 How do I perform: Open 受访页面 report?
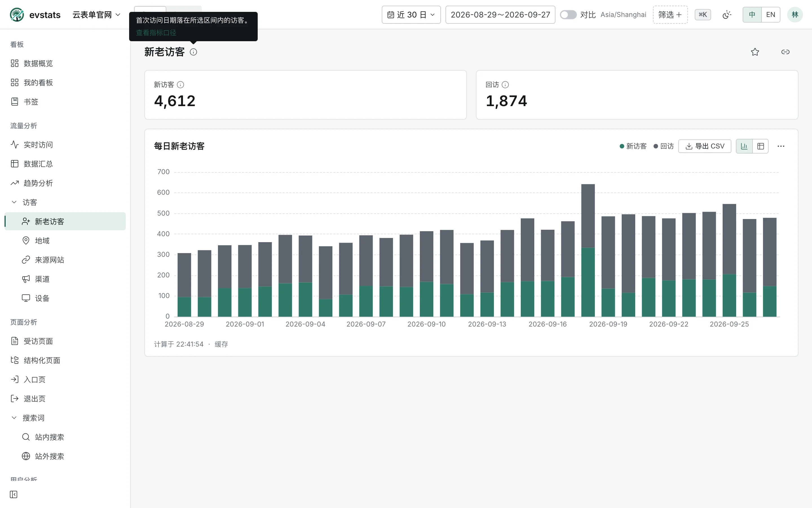pyautogui.click(x=65, y=341)
